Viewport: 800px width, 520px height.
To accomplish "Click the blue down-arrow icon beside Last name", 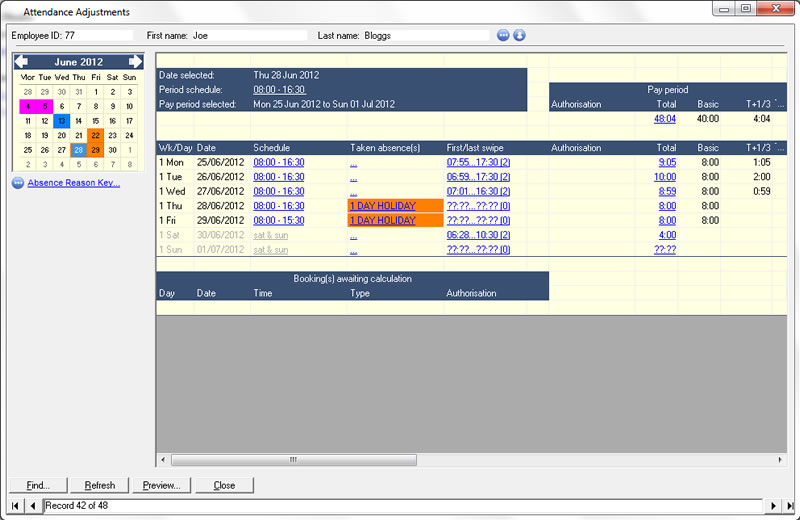I will pyautogui.click(x=519, y=35).
